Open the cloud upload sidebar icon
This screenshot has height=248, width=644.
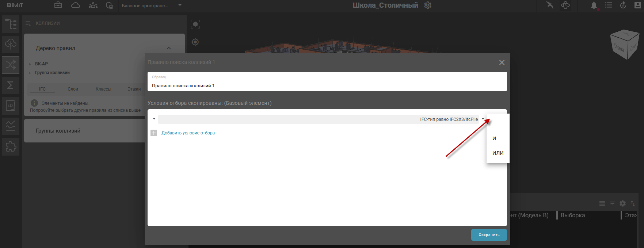point(11,44)
